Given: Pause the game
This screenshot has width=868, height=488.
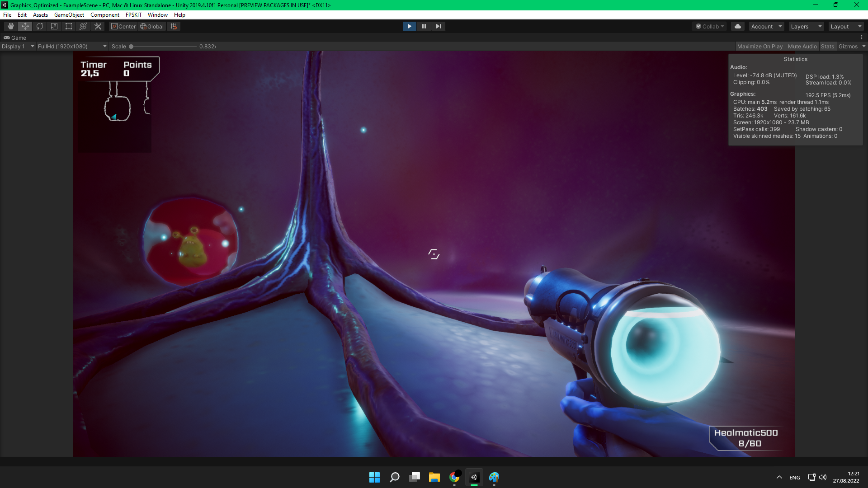Looking at the screenshot, I should (424, 26).
